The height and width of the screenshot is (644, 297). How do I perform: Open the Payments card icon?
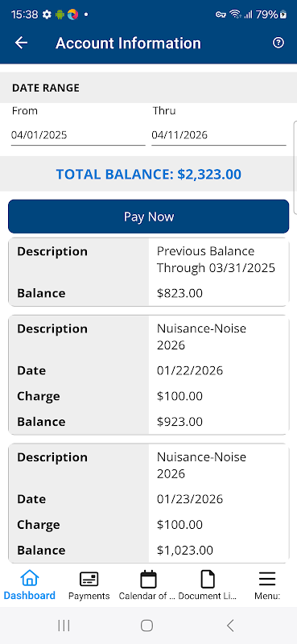[x=89, y=579]
